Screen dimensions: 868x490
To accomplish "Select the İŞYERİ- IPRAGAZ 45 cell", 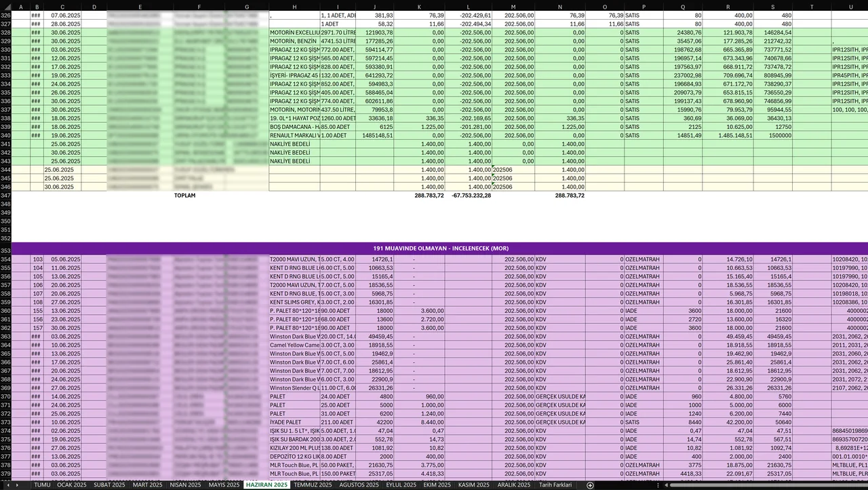I will point(294,75).
